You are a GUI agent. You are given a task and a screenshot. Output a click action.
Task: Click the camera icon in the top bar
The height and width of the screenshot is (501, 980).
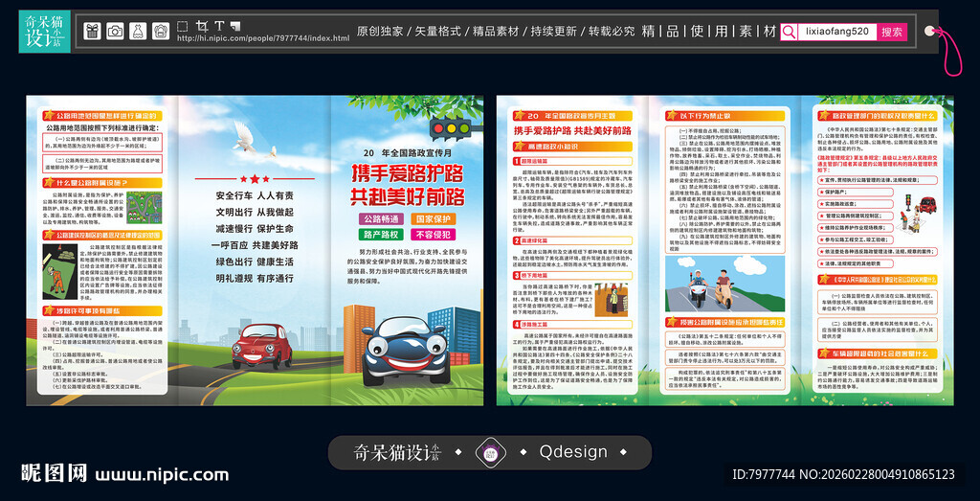[115, 31]
